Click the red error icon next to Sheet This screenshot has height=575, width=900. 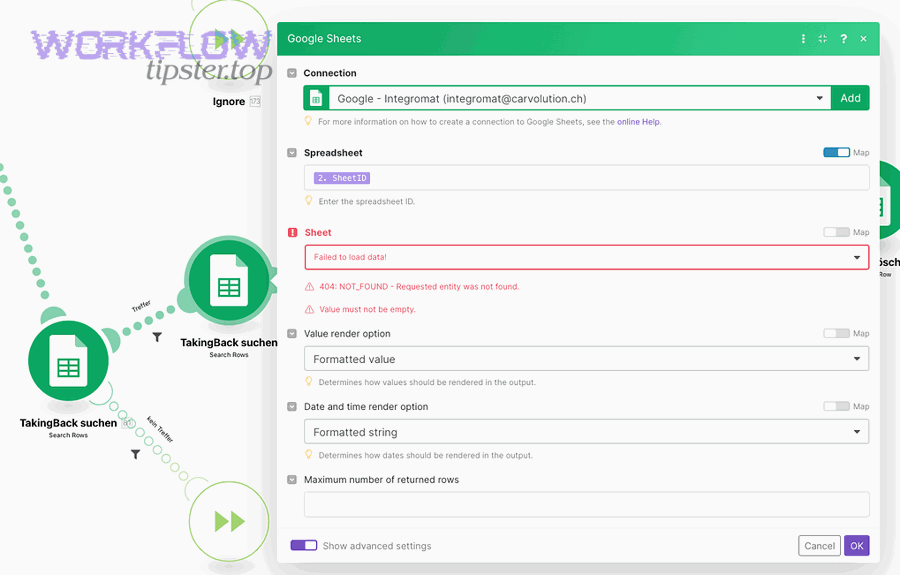pos(292,232)
